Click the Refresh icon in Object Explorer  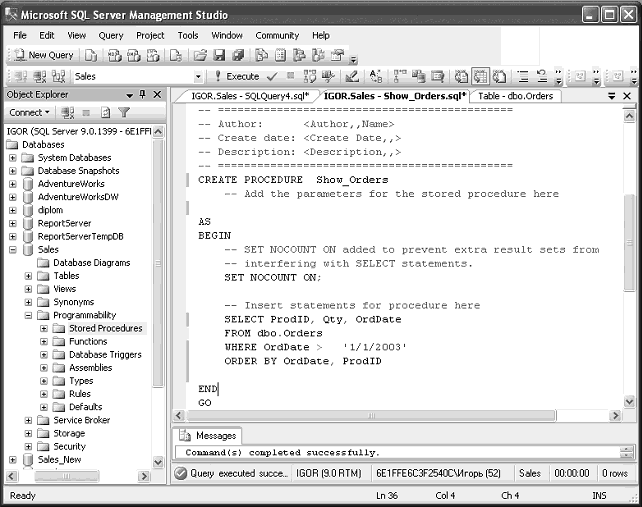click(x=105, y=113)
